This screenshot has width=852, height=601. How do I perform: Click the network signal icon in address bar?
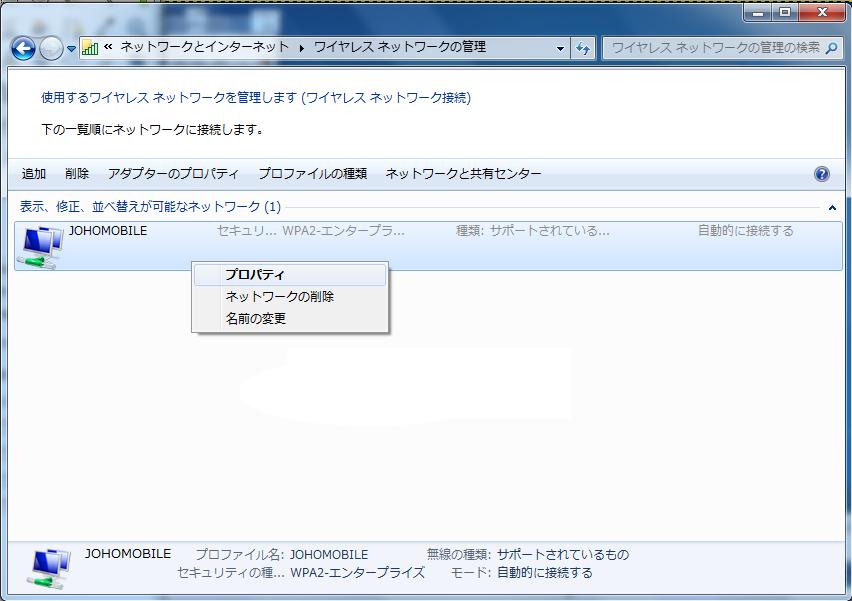tap(90, 48)
